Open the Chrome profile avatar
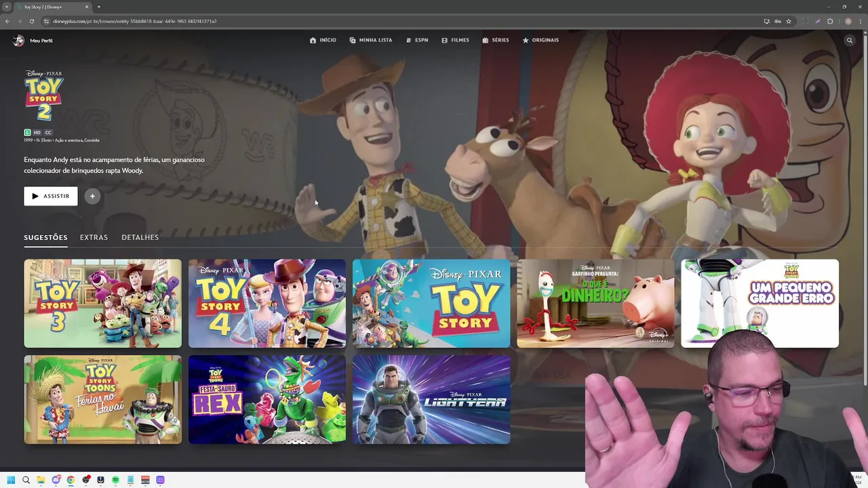The width and height of the screenshot is (868, 488). (x=848, y=21)
